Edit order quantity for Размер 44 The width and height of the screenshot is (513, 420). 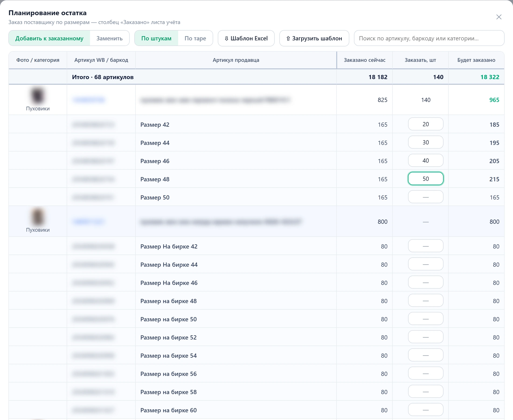pyautogui.click(x=426, y=142)
